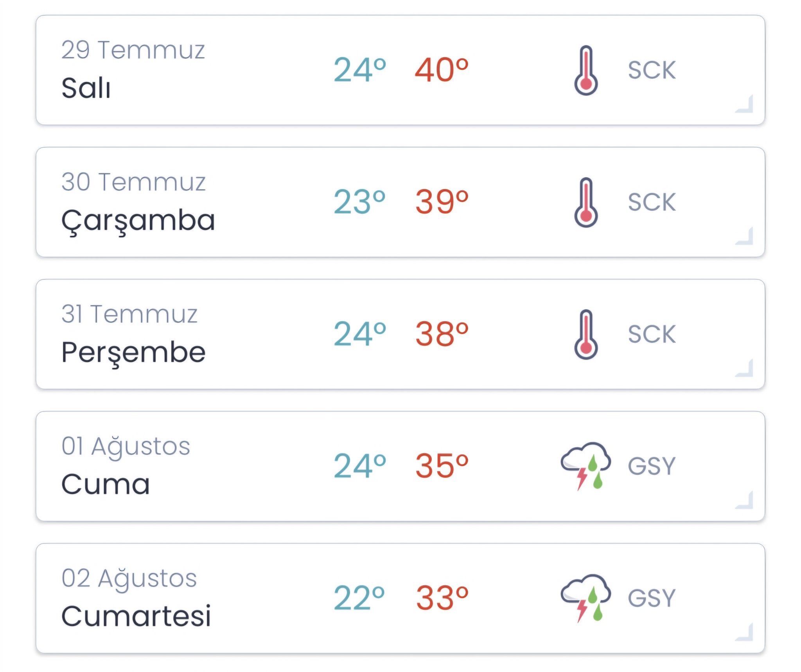Click the GSY label on Cuma
801x672 pixels.
(x=652, y=466)
